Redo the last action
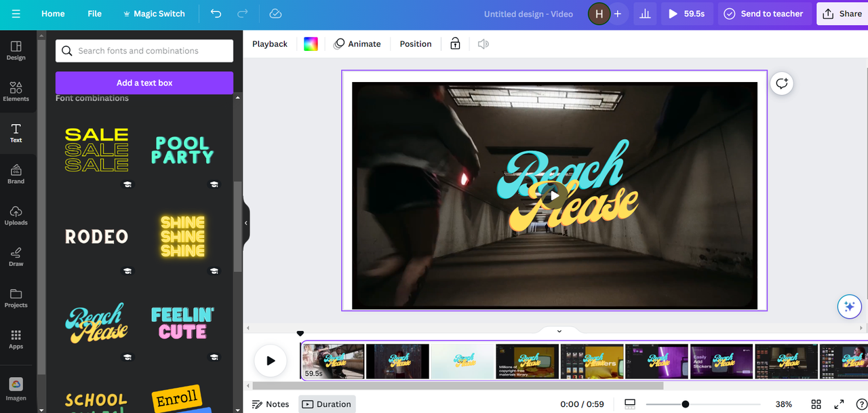868x413 pixels. point(242,14)
